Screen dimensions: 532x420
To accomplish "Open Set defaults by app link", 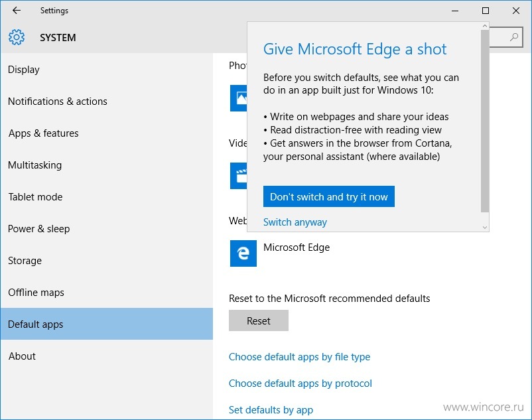I will (271, 410).
